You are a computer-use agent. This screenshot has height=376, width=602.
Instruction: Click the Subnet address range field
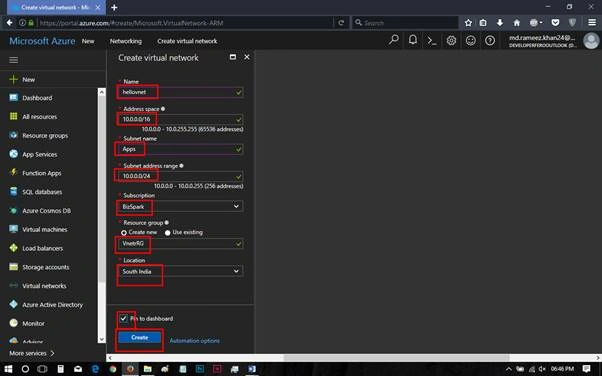point(180,176)
